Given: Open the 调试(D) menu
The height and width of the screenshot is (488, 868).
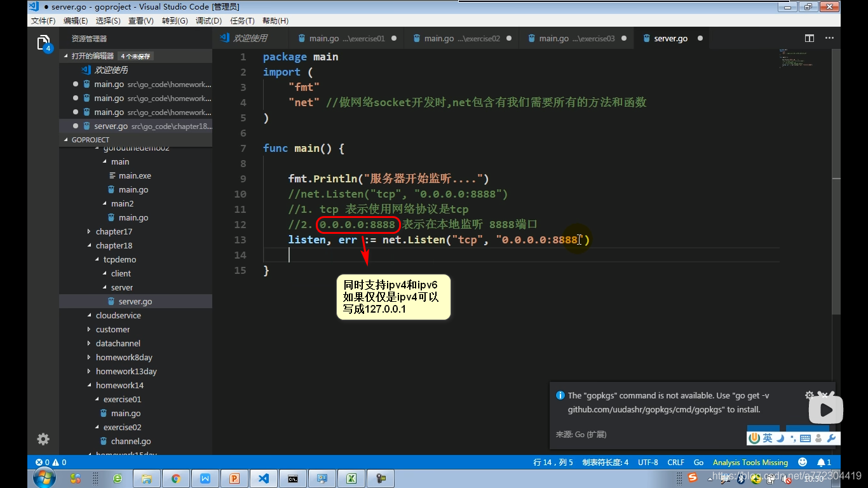Looking at the screenshot, I should point(208,21).
